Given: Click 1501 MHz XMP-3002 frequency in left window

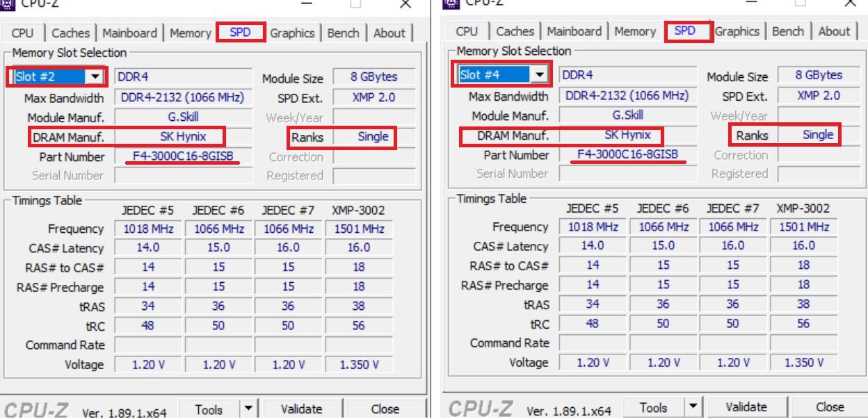Looking at the screenshot, I should click(359, 229).
